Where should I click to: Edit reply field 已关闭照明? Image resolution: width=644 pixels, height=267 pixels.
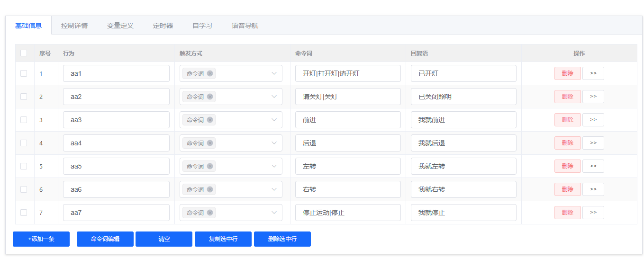click(x=463, y=97)
